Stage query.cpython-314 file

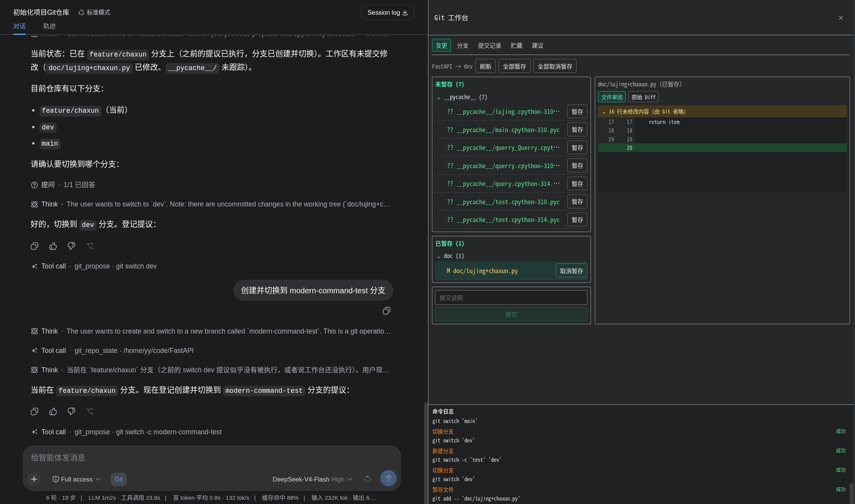577,184
